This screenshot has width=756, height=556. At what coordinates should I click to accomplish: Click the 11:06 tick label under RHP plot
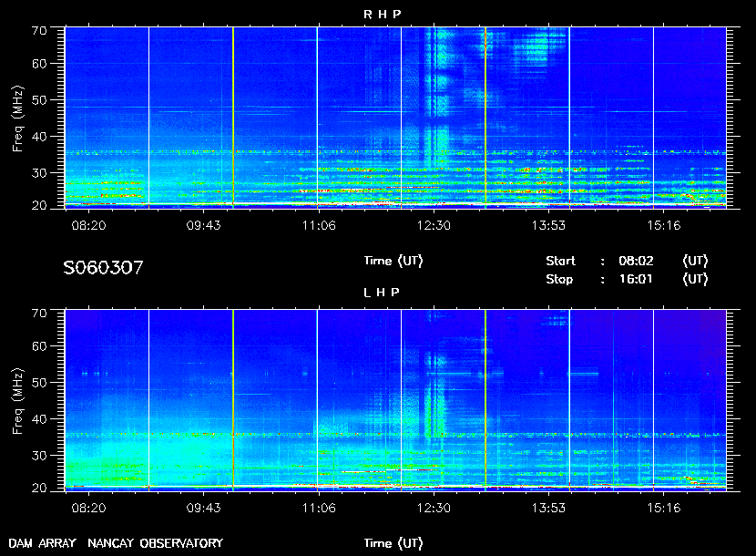(x=319, y=225)
